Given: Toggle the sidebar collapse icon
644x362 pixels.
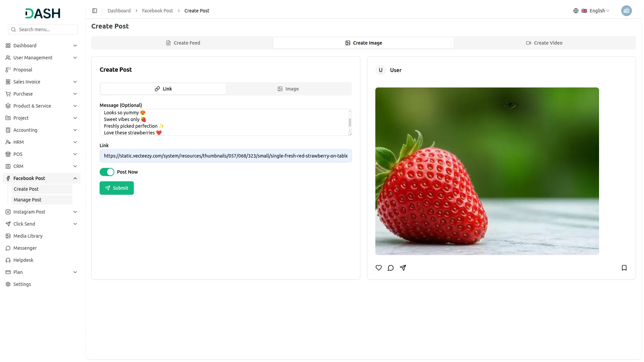Looking at the screenshot, I should pos(95,11).
